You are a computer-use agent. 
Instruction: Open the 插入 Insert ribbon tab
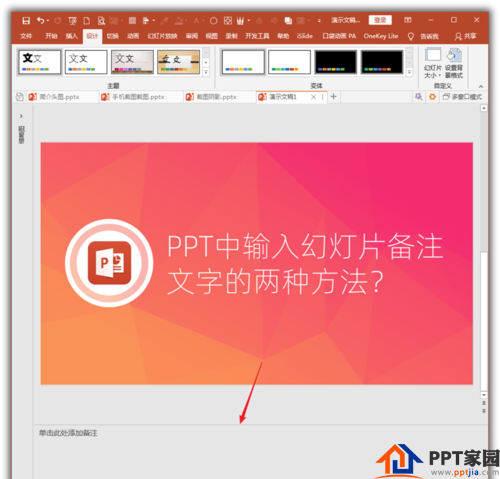pyautogui.click(x=72, y=36)
